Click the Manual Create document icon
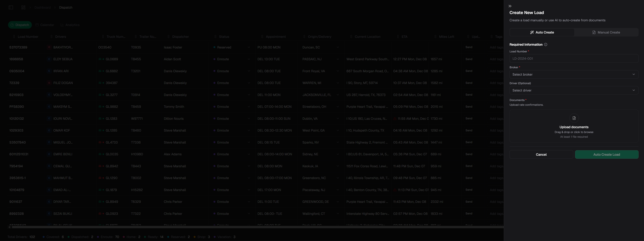 (x=594, y=33)
